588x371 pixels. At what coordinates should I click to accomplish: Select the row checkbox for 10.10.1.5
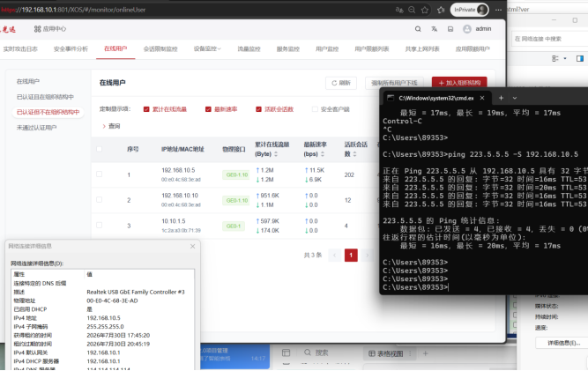[99, 226]
